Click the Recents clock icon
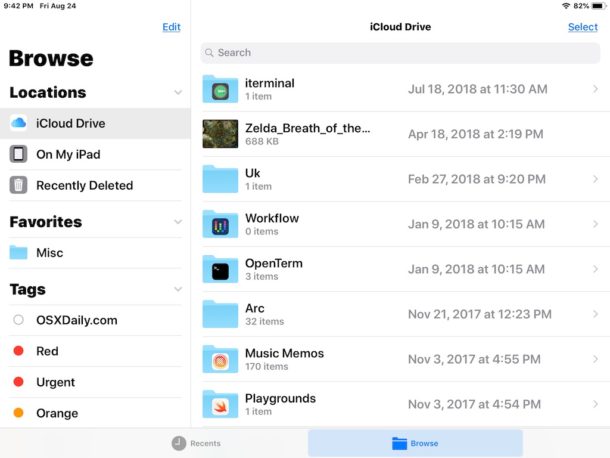The height and width of the screenshot is (458, 610). tap(179, 443)
